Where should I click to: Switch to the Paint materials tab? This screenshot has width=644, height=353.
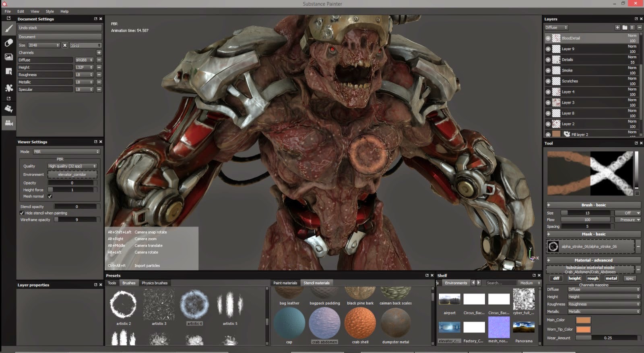click(x=285, y=283)
